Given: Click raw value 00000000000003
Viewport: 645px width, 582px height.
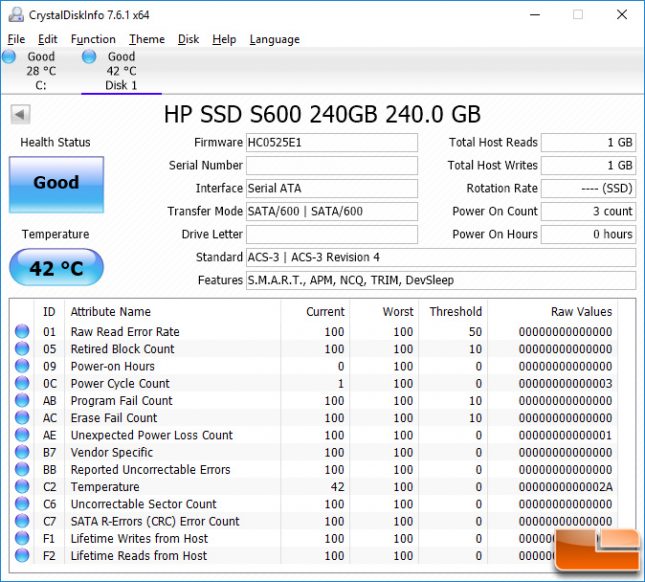Looking at the screenshot, I should [566, 383].
